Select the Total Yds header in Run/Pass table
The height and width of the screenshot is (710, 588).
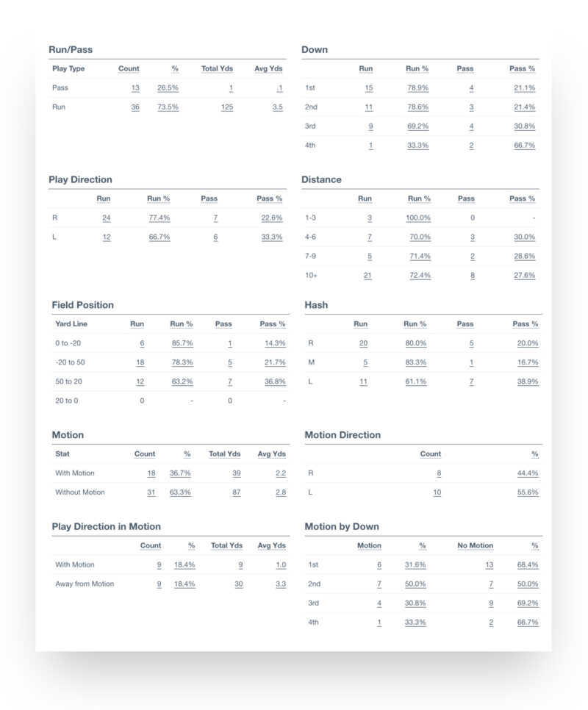tap(218, 69)
